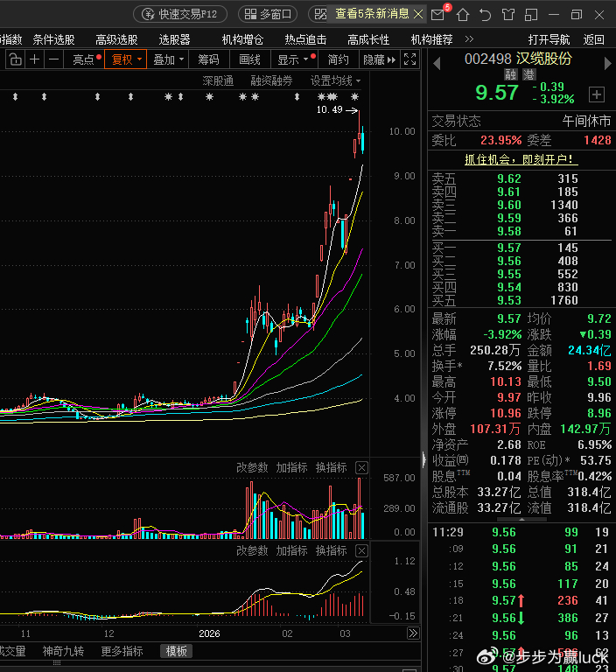Image resolution: width=616 pixels, height=672 pixels.
Task: Click the 融 margin badge
Action: point(510,74)
